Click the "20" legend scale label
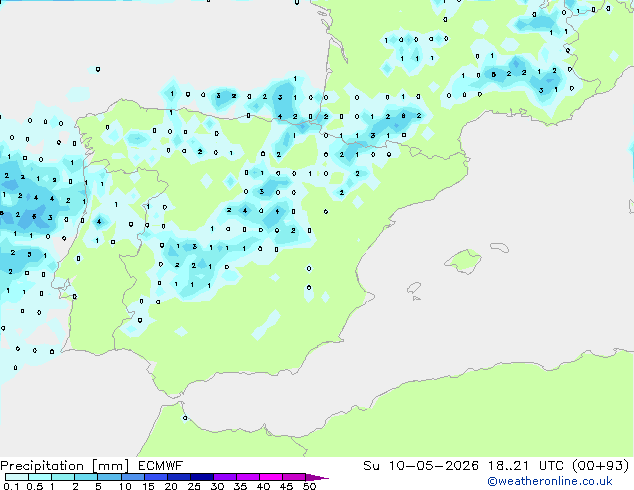634x490 pixels. pos(171,486)
